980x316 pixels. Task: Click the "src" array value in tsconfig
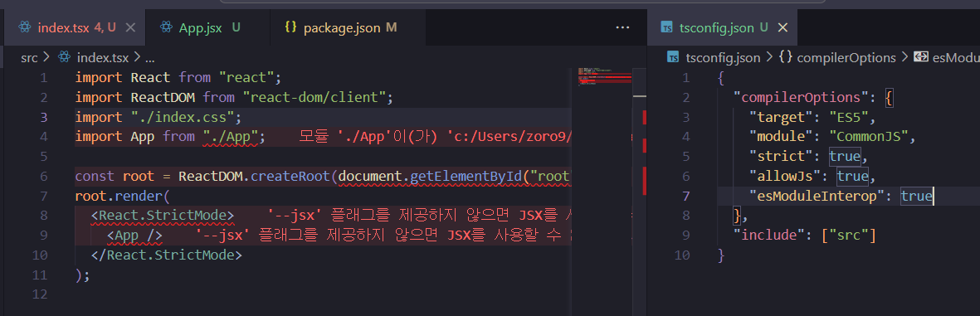click(849, 236)
